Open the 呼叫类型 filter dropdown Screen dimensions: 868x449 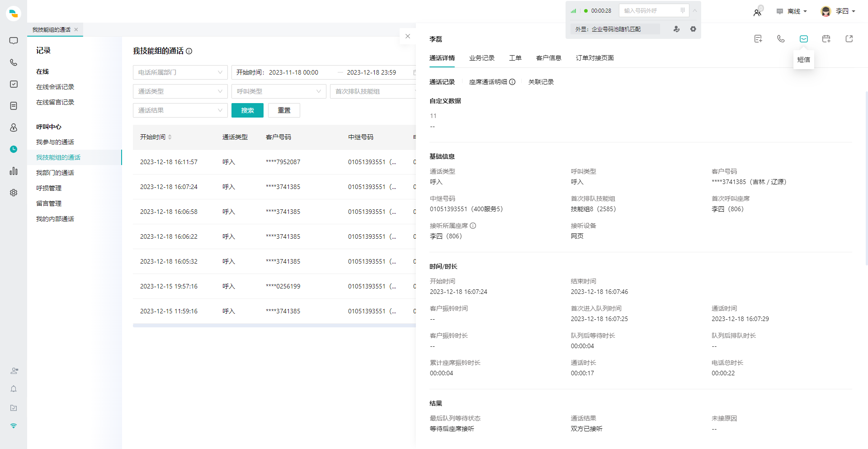(x=279, y=91)
